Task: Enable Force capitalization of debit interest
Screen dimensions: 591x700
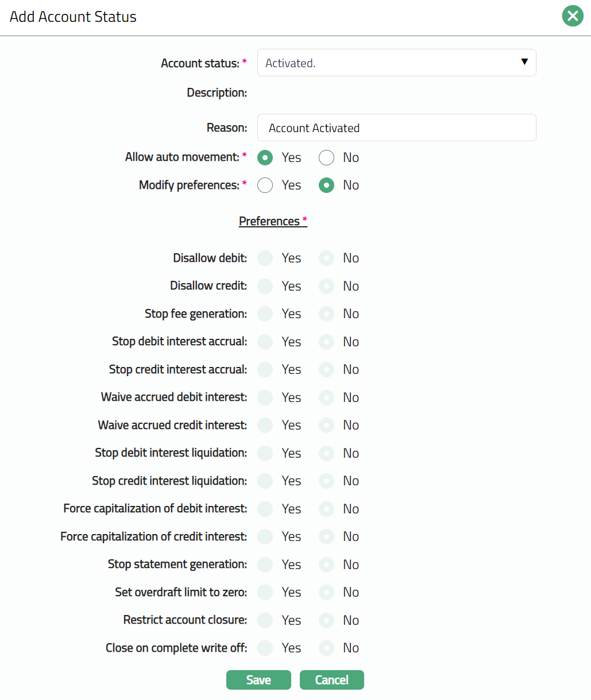Action: [265, 509]
